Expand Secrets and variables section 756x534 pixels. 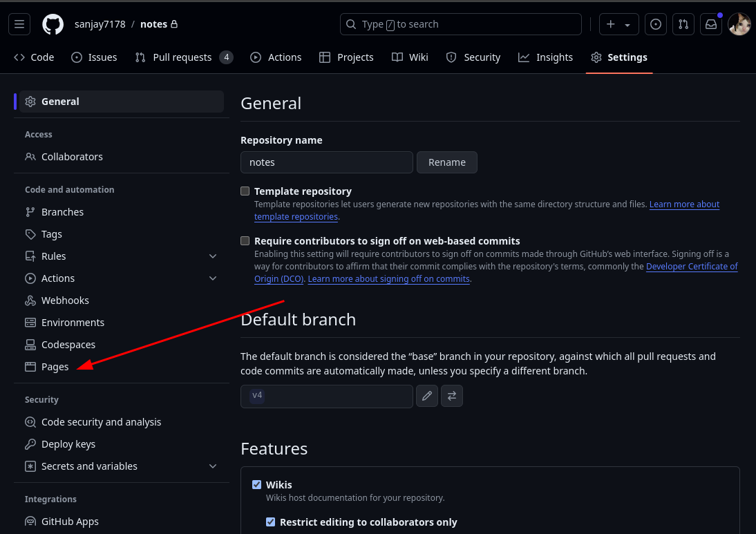point(213,466)
